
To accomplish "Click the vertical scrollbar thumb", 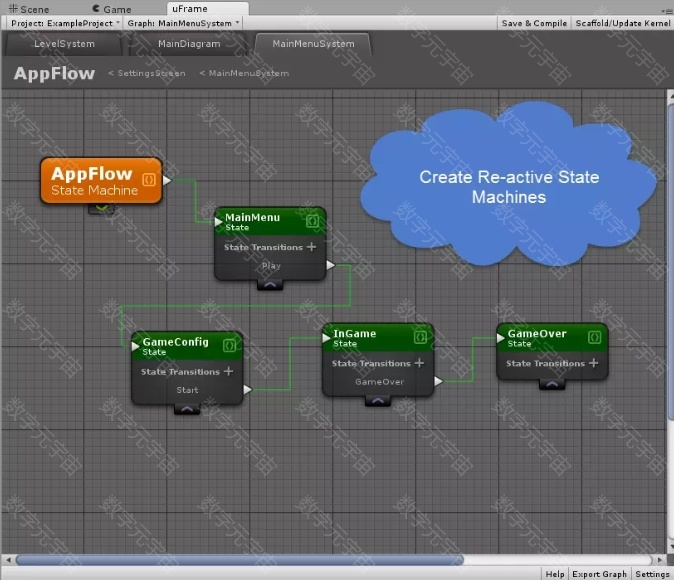I will (x=671, y=261).
